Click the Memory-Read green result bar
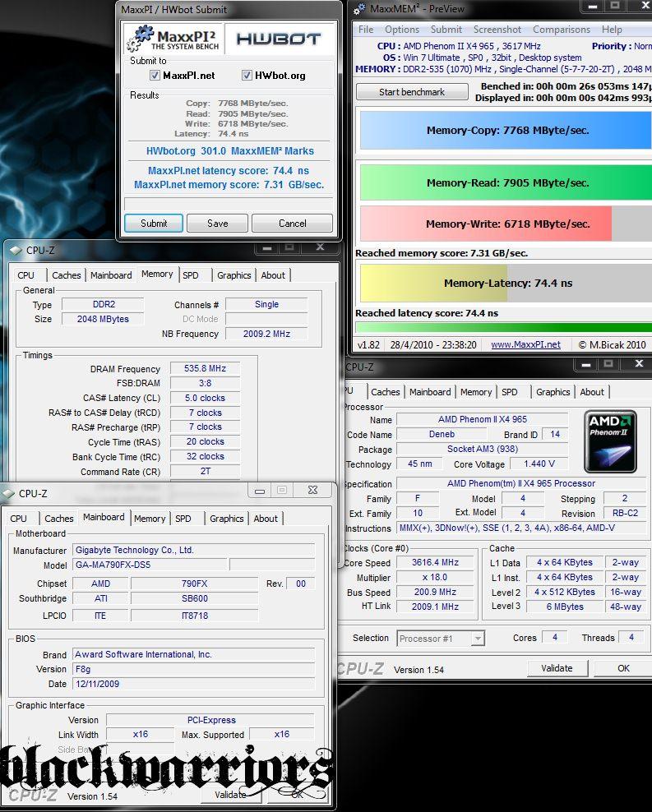652x812 pixels. (506, 182)
